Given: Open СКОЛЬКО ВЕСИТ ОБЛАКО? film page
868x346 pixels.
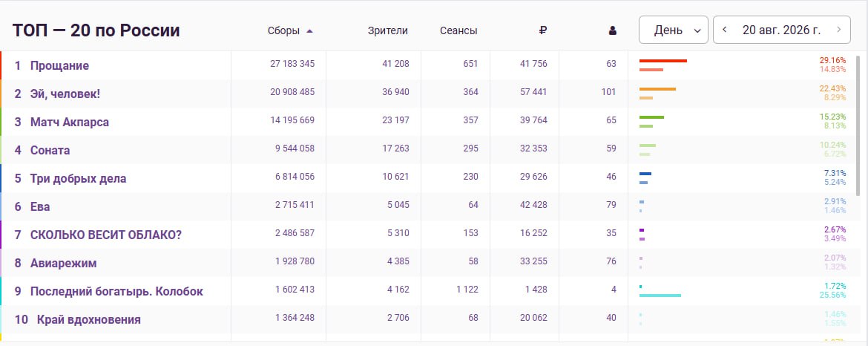Looking at the screenshot, I should point(106,235).
